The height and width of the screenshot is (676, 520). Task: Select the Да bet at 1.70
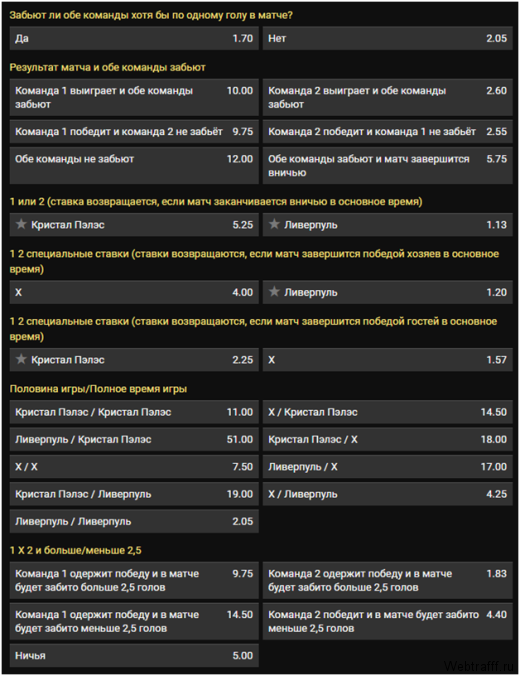coord(134,38)
